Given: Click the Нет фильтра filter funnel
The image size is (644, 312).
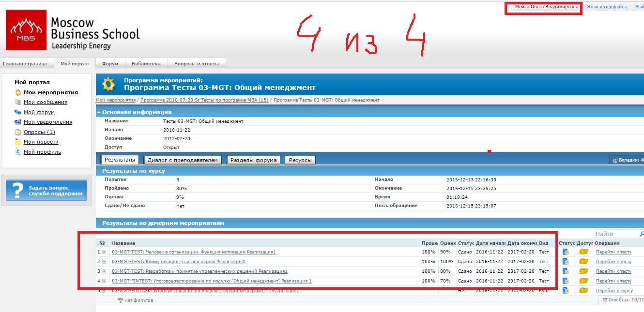Looking at the screenshot, I should click(x=121, y=300).
